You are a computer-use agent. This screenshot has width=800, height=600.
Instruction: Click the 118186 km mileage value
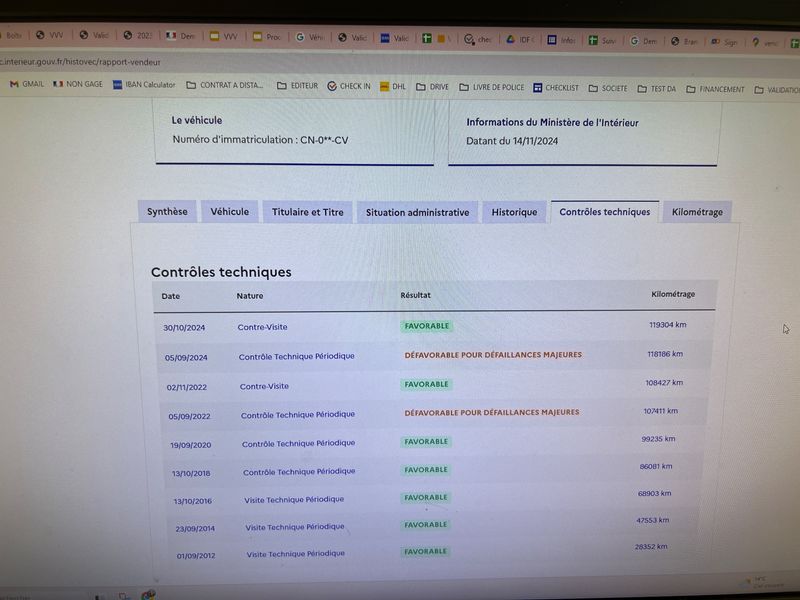(x=665, y=354)
